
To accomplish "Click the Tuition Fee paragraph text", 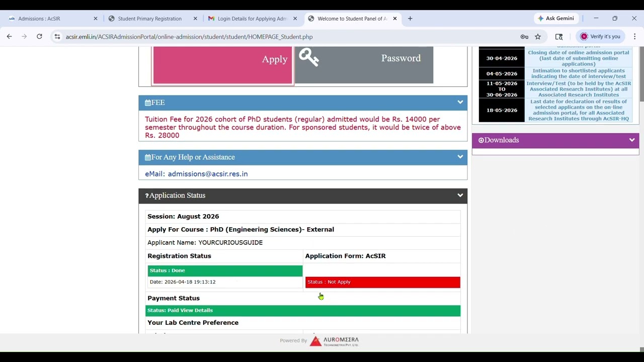I will (x=303, y=127).
